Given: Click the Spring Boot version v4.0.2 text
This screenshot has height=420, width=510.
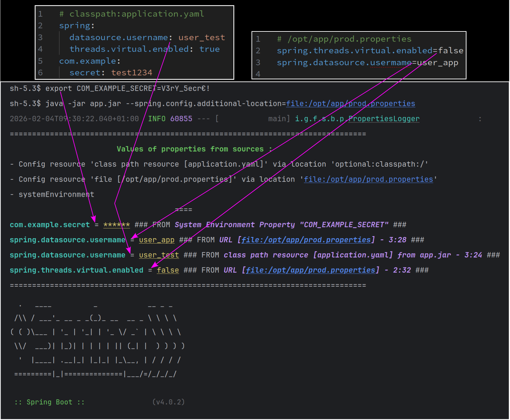Looking at the screenshot, I should point(169,402).
